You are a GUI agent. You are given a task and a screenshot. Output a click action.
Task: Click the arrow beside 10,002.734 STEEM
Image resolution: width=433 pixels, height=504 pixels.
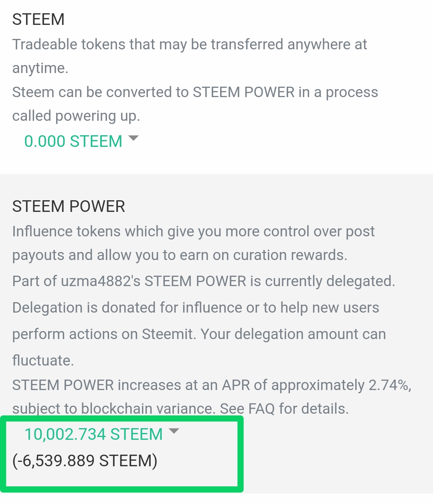coord(174,431)
